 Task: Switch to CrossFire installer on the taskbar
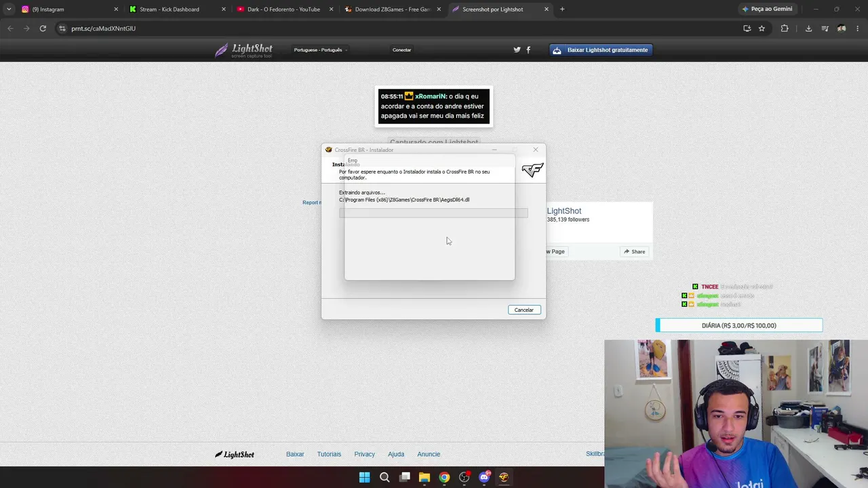coord(504,477)
